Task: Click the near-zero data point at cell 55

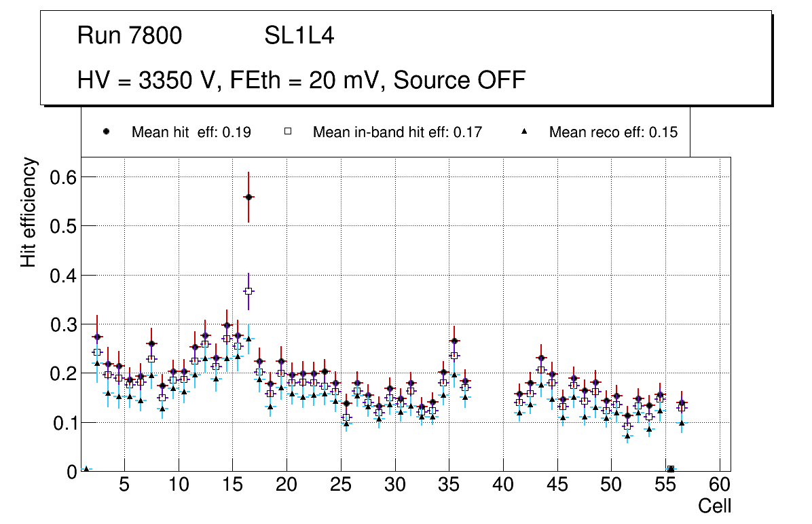Action: click(x=671, y=469)
